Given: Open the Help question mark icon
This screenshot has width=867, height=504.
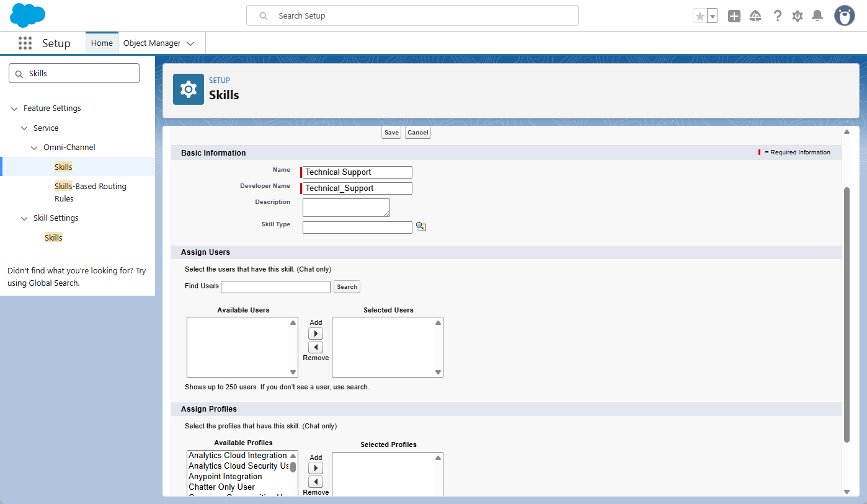Looking at the screenshot, I should click(x=777, y=16).
